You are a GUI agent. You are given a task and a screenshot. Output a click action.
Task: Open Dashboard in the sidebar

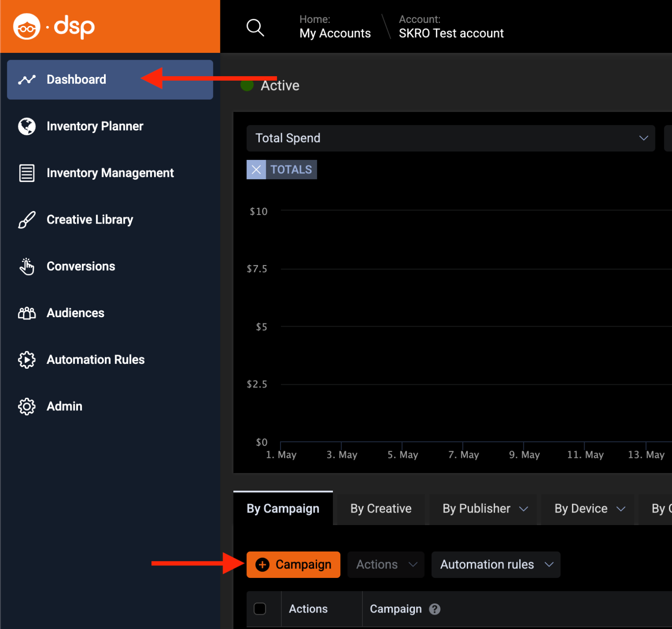click(110, 80)
